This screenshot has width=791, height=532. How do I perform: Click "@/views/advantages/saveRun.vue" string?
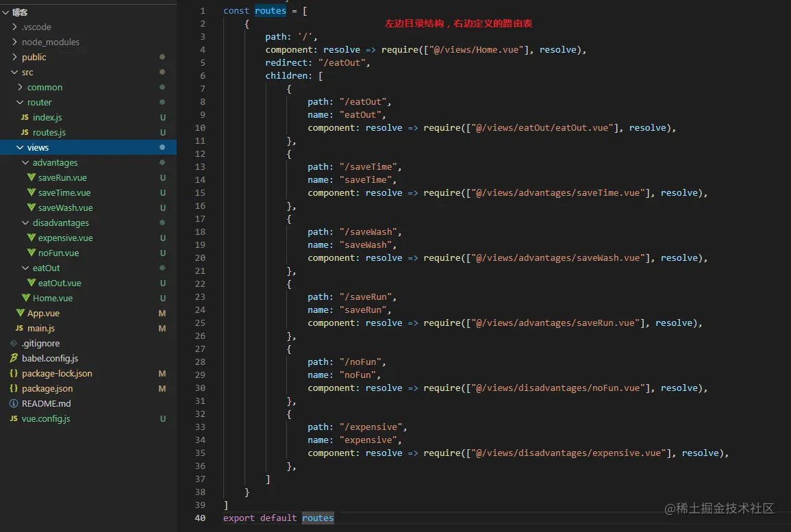pyautogui.click(x=555, y=322)
